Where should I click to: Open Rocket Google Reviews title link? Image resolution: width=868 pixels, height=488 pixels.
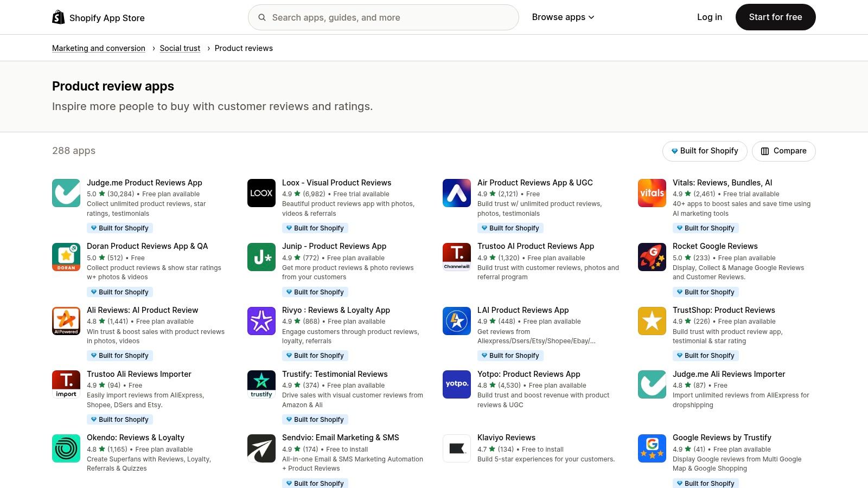click(x=715, y=246)
